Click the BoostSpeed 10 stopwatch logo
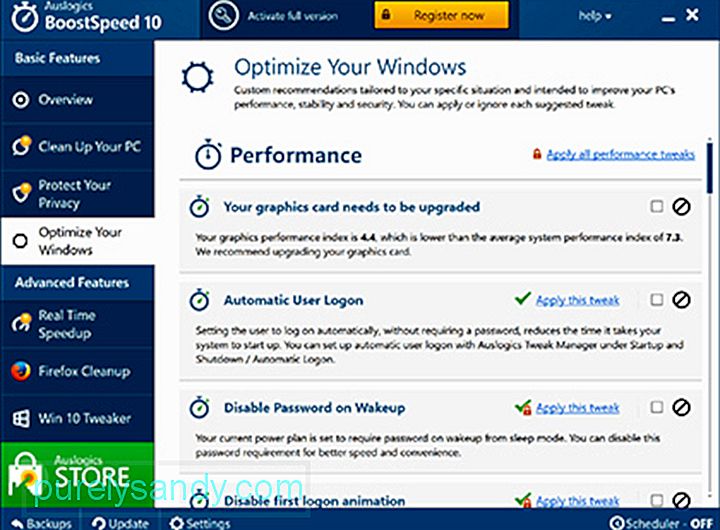This screenshot has height=530, width=720. coord(25,17)
